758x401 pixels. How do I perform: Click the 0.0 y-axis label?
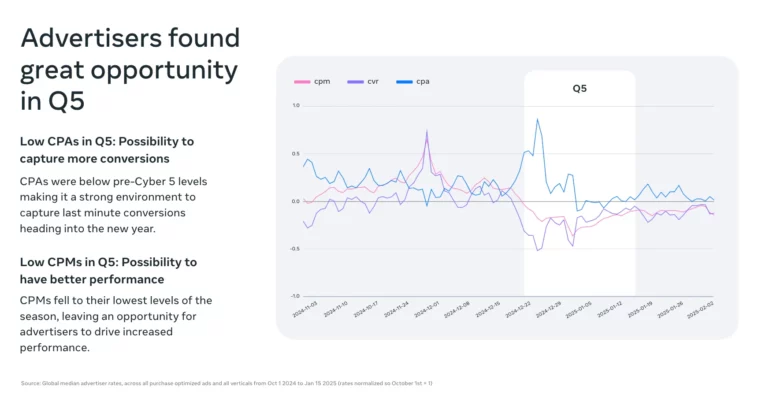tap(296, 201)
